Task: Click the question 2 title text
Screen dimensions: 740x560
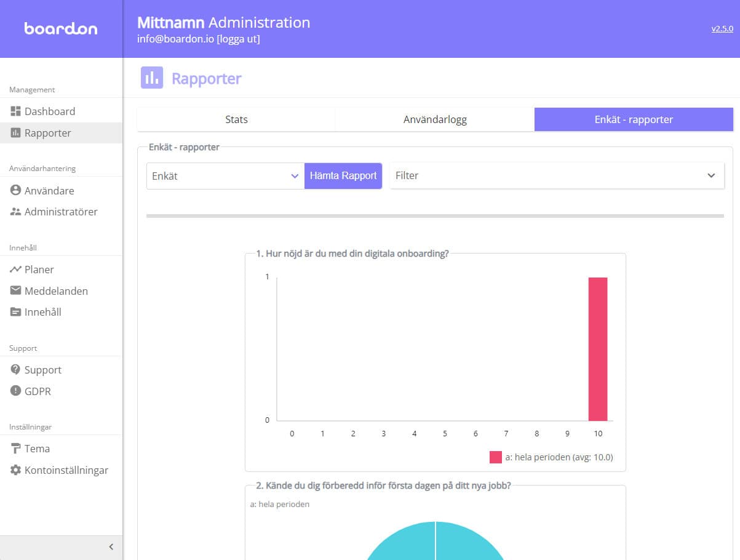Action: (384, 486)
